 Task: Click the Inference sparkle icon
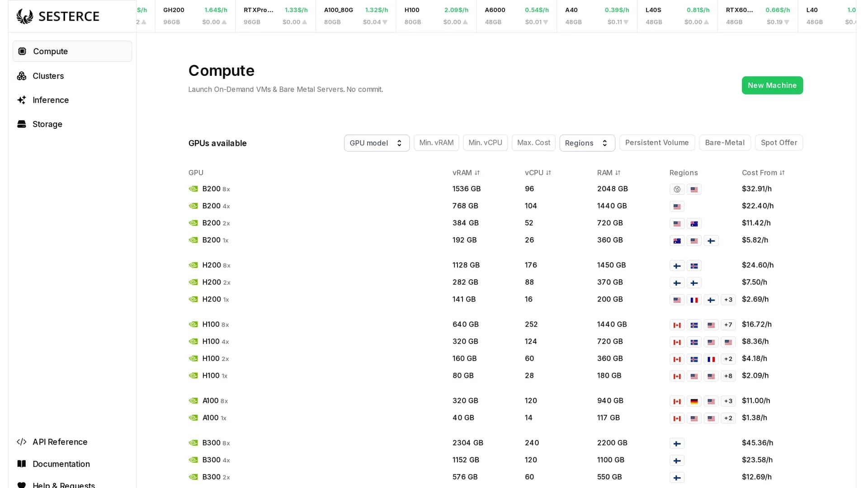pos(22,100)
